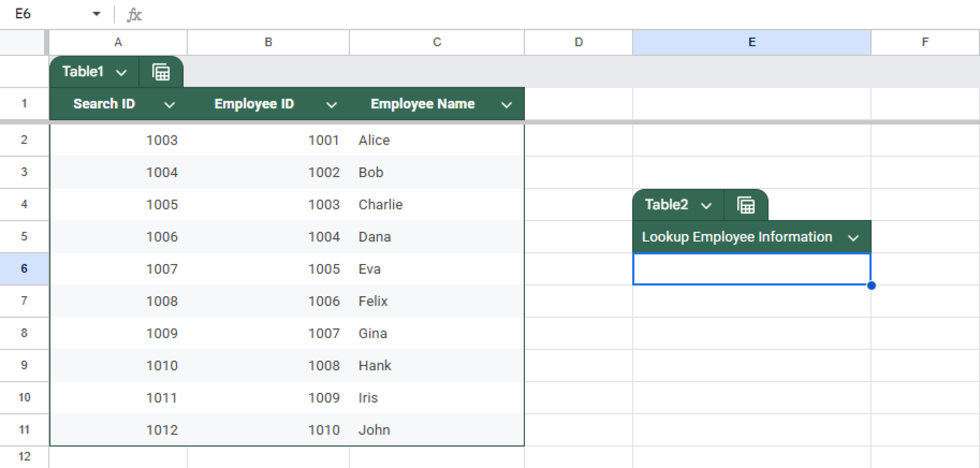Select row 6 header

pyautogui.click(x=24, y=269)
